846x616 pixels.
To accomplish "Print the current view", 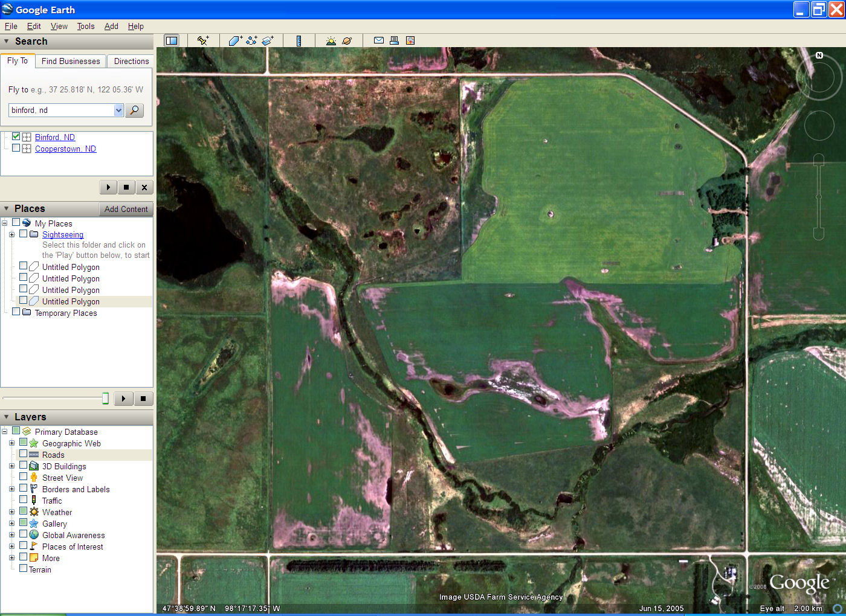I will [x=394, y=40].
